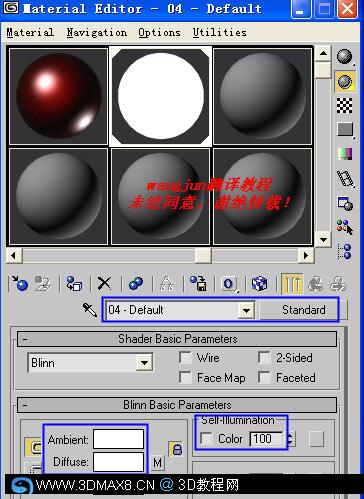Screen dimensions: 364x499
Task: Toggle the checkered Background icon
Action: (344, 106)
